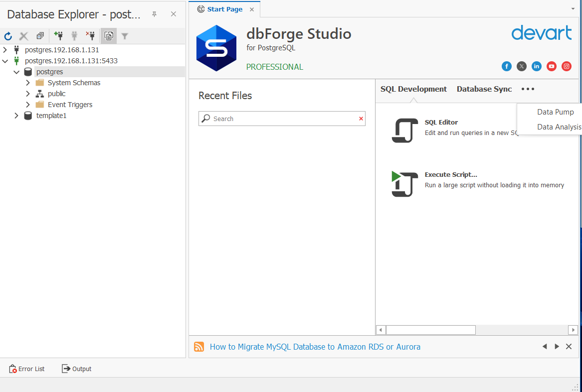Add a new connection plug icon
The height and width of the screenshot is (392, 582).
click(58, 36)
